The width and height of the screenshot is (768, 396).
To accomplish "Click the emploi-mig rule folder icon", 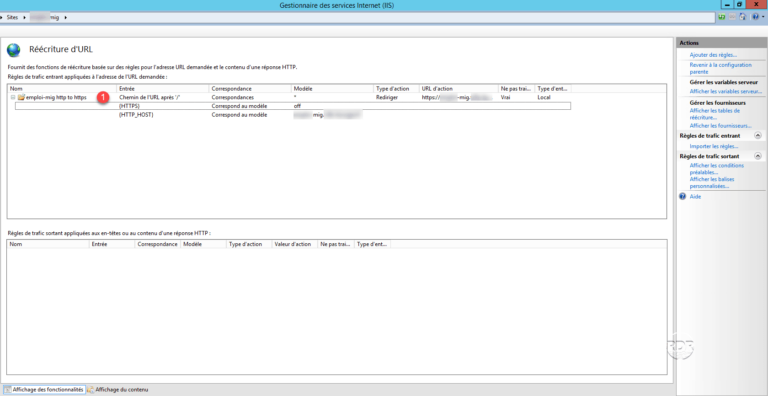I will point(21,98).
